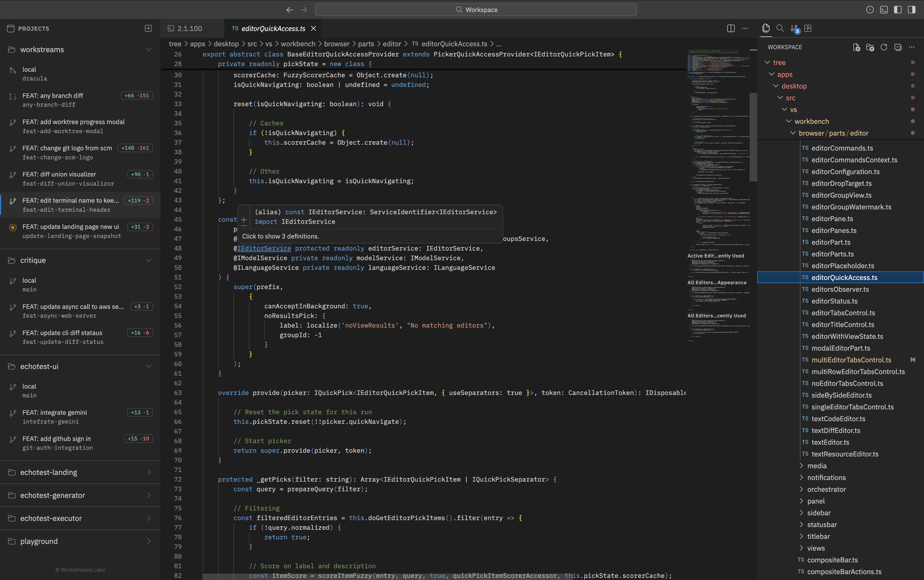The height and width of the screenshot is (580, 924).
Task: Collapse the desktop folder in the Workspace tree
Action: (x=776, y=86)
